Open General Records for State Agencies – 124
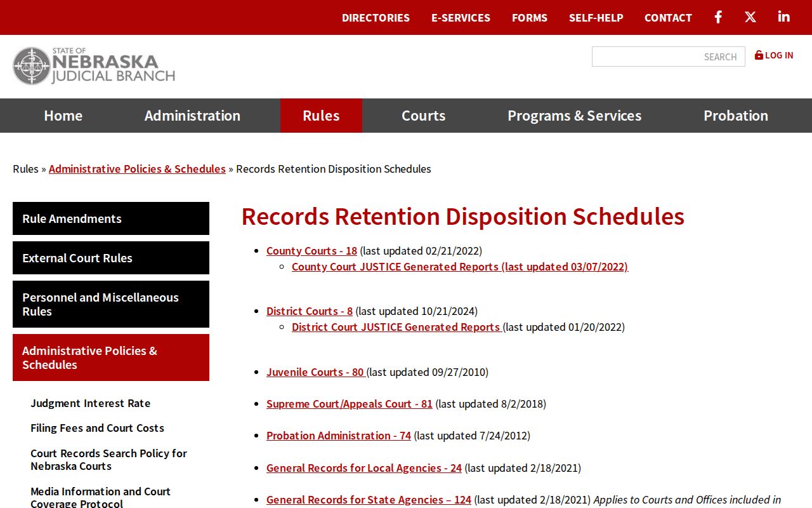This screenshot has height=508, width=812. pos(369,500)
